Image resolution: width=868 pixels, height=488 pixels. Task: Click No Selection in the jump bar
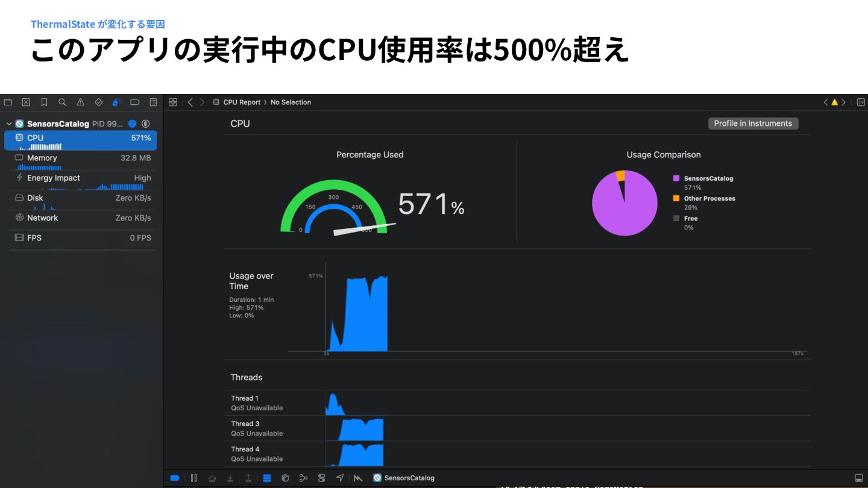pos(291,102)
